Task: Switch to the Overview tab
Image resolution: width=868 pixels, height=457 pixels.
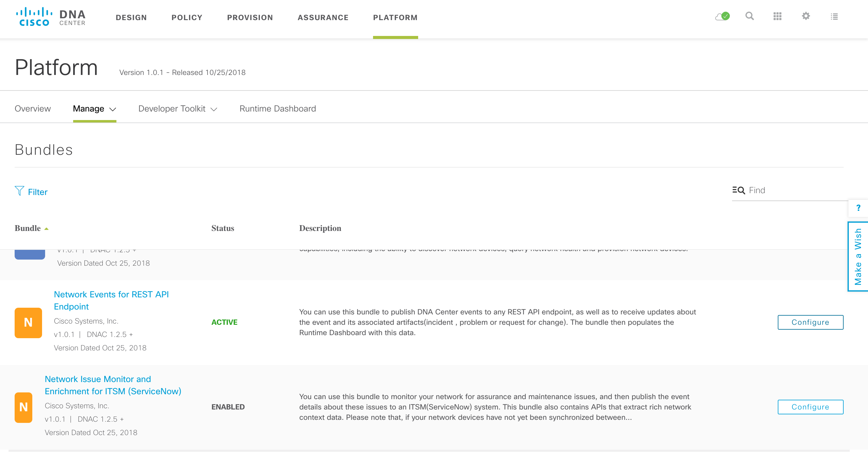Action: [x=33, y=109]
